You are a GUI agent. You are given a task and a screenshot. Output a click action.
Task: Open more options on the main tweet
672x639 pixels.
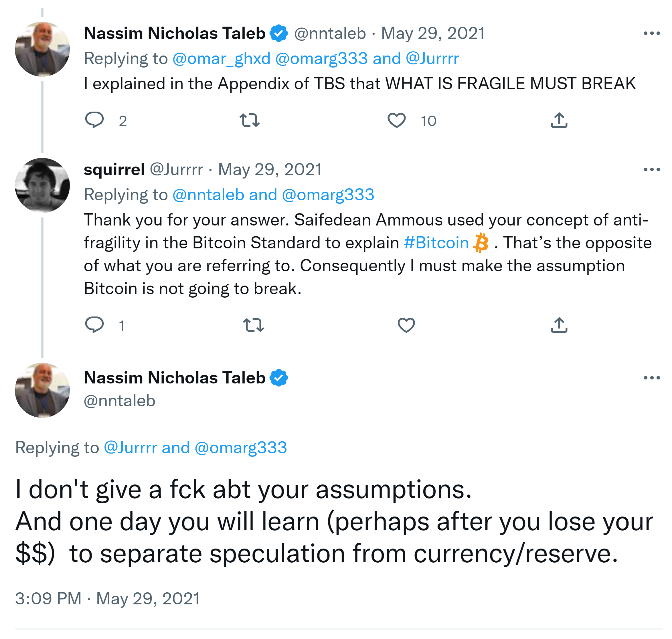[652, 378]
